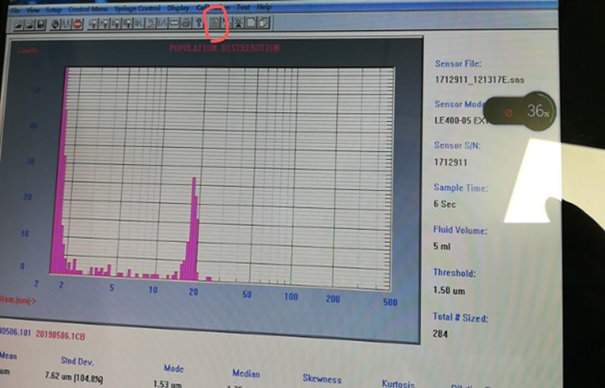This screenshot has width=605, height=388.
Task: Click the floppy disk save icon
Action: coord(41,24)
